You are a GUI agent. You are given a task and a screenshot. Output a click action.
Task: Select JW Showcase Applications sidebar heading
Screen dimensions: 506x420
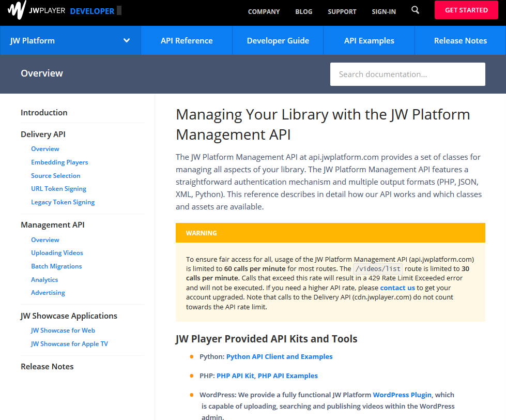pyautogui.click(x=69, y=316)
